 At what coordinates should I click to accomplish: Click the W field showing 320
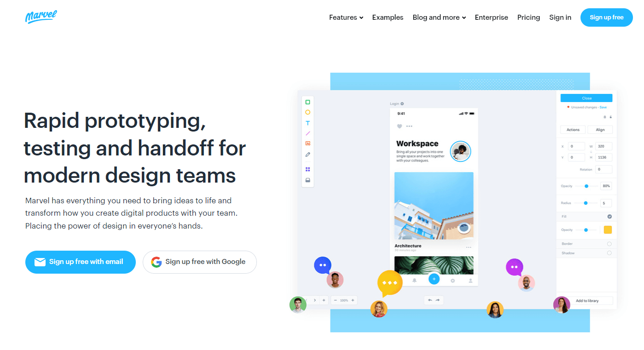[603, 146]
